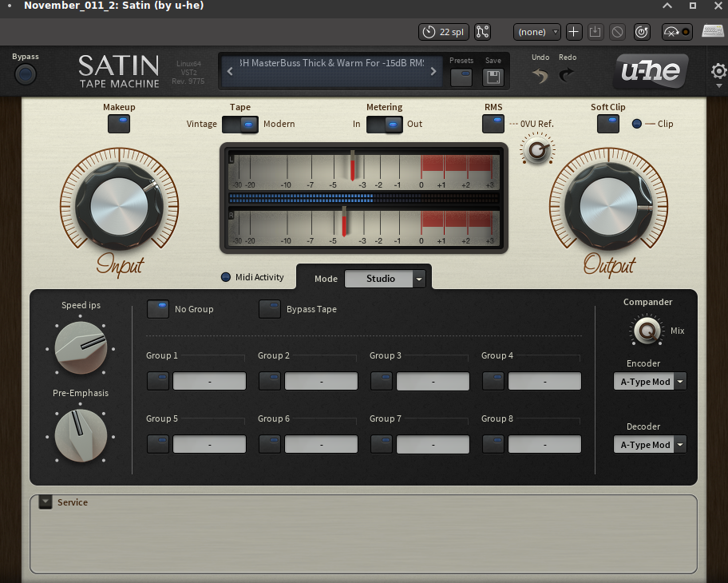Click the Undo arrow
Screen dimensions: 728x583
[x=540, y=75]
